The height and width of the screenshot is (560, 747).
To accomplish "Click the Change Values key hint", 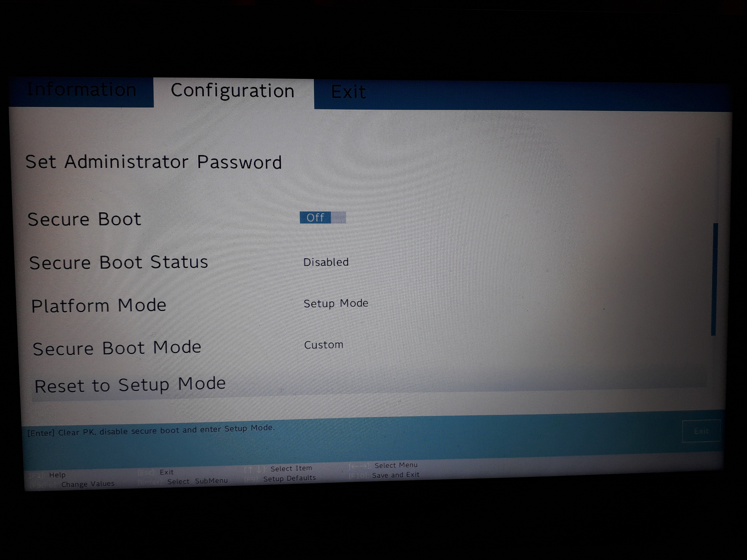I will [87, 484].
